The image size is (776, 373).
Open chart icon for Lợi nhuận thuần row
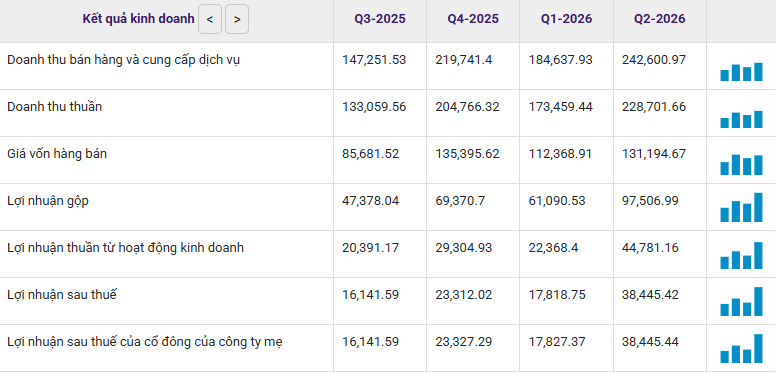coord(741,255)
